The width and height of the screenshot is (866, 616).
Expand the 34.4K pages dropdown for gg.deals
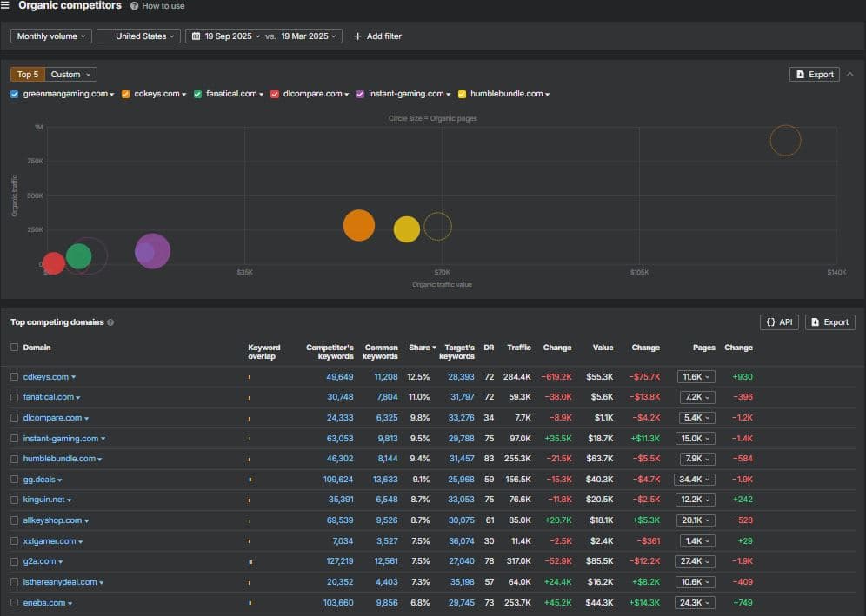pos(694,480)
